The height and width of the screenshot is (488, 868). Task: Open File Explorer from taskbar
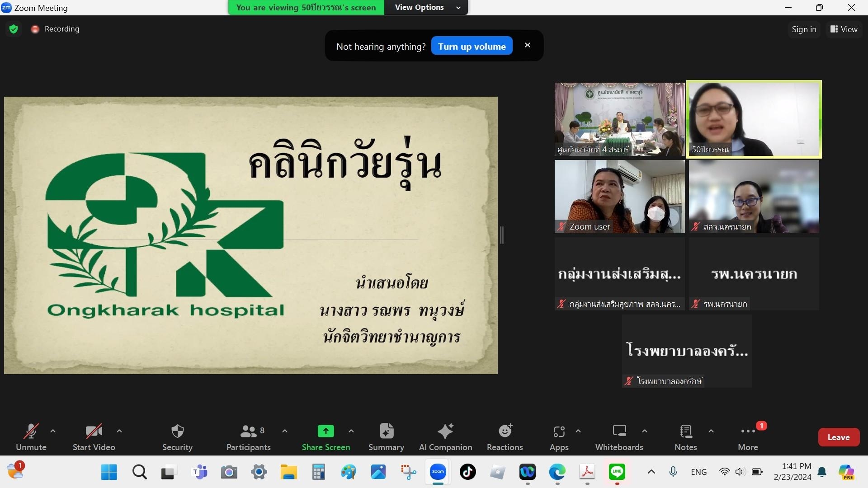288,472
